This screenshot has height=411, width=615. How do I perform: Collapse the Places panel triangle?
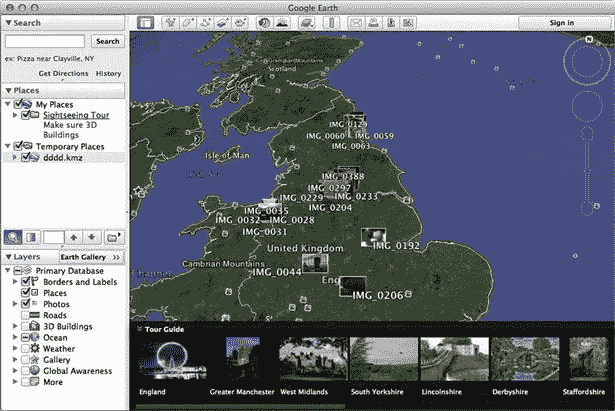point(8,90)
